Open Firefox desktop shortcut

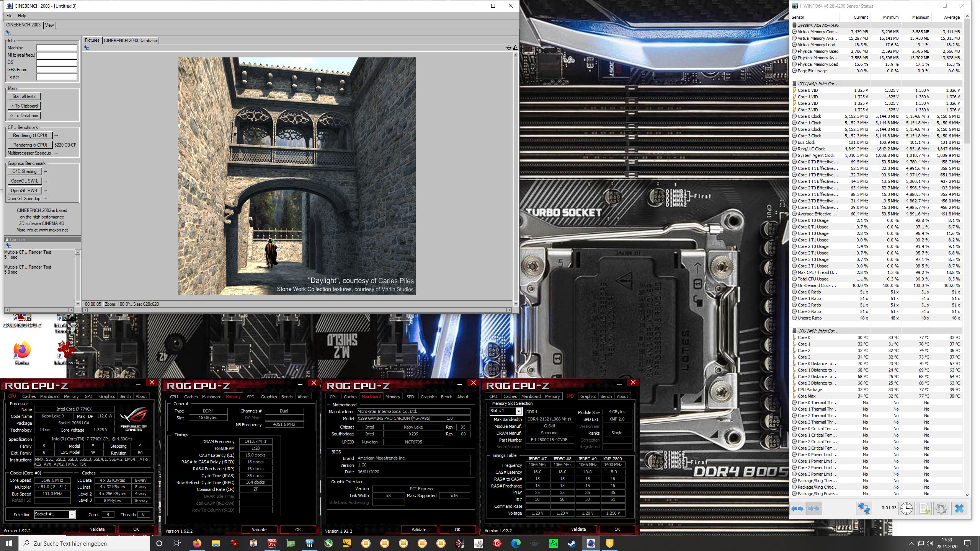pos(22,352)
